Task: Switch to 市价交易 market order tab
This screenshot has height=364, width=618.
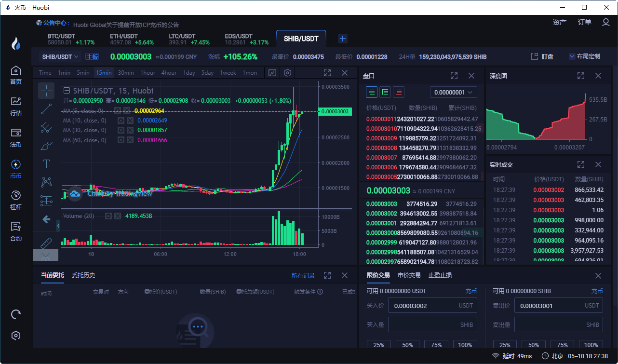Action: coord(409,275)
